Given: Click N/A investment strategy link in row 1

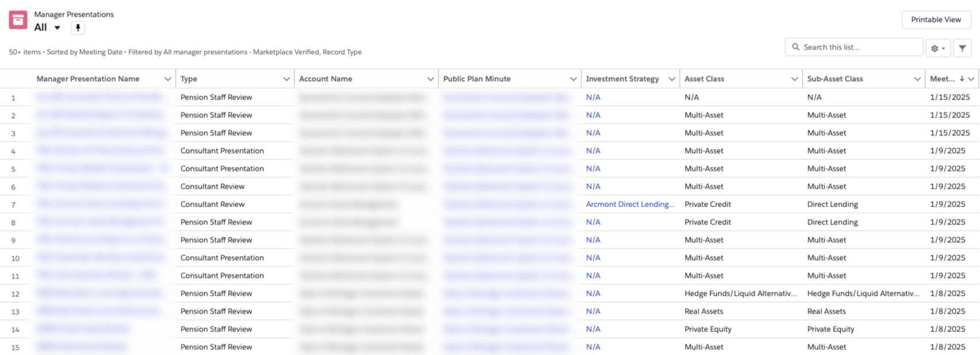Looking at the screenshot, I should (x=593, y=97).
